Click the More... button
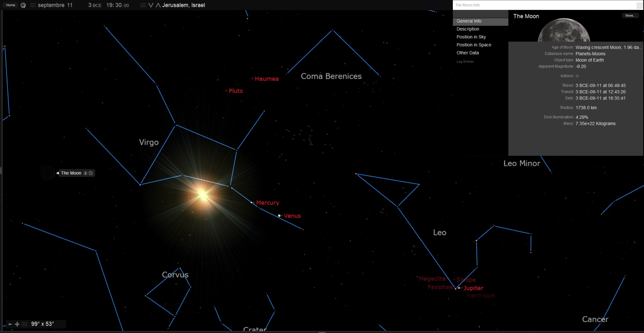 [630, 15]
